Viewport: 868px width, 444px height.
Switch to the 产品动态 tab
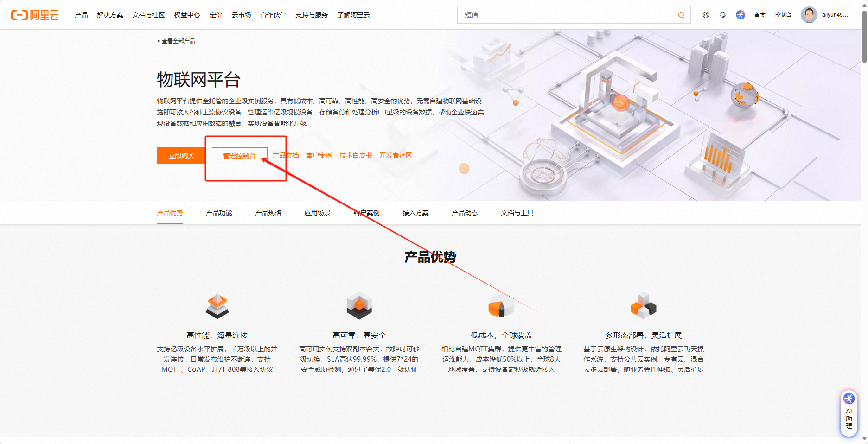coord(465,213)
